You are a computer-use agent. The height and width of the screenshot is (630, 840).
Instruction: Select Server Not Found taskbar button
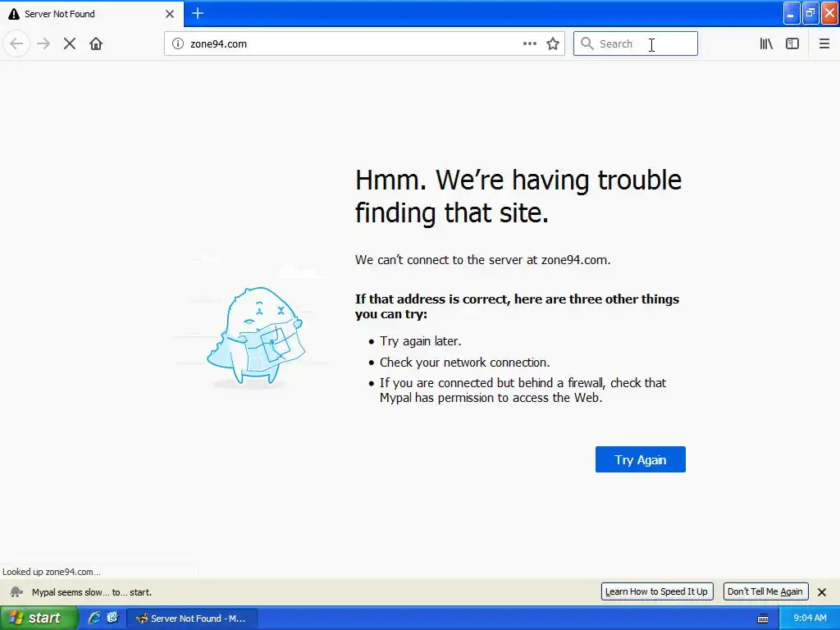click(192, 619)
